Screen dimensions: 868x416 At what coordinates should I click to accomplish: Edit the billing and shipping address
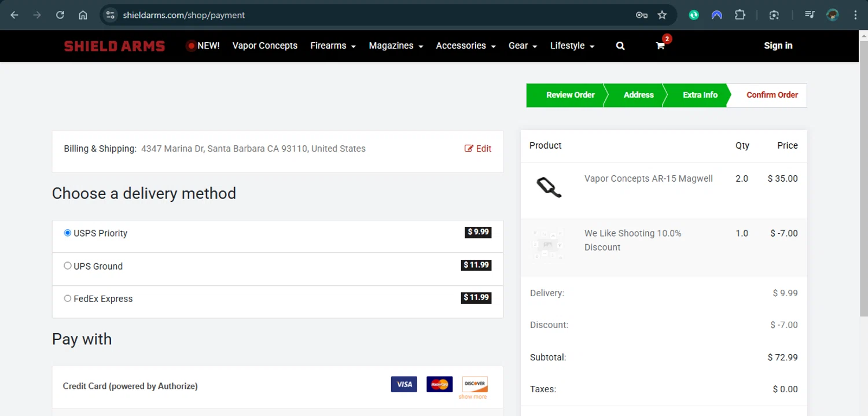point(478,149)
